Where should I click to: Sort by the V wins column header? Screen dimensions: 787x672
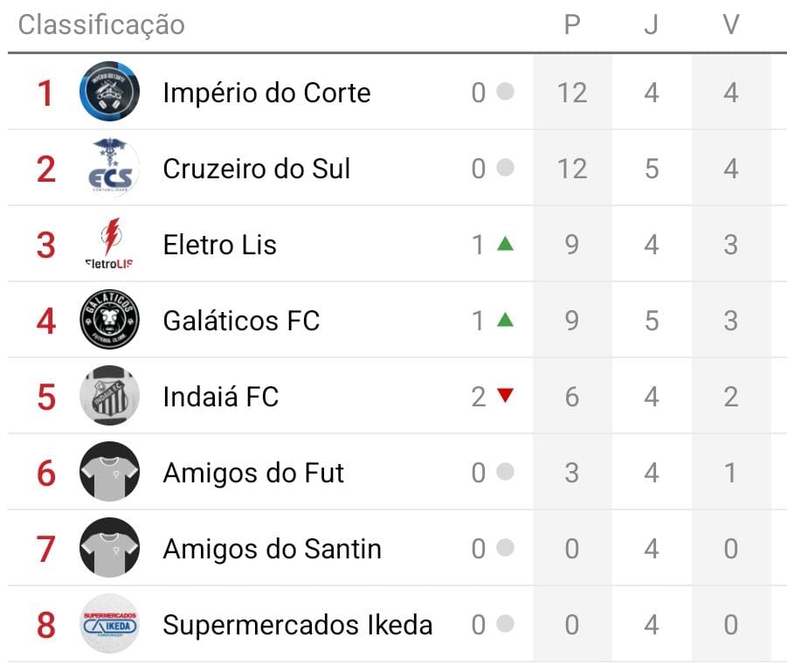(731, 24)
